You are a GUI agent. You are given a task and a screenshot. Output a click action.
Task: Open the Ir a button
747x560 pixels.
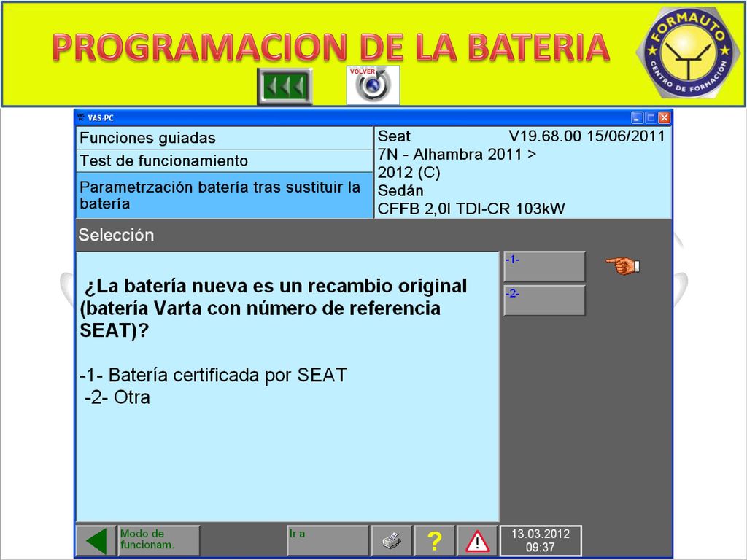pos(328,540)
